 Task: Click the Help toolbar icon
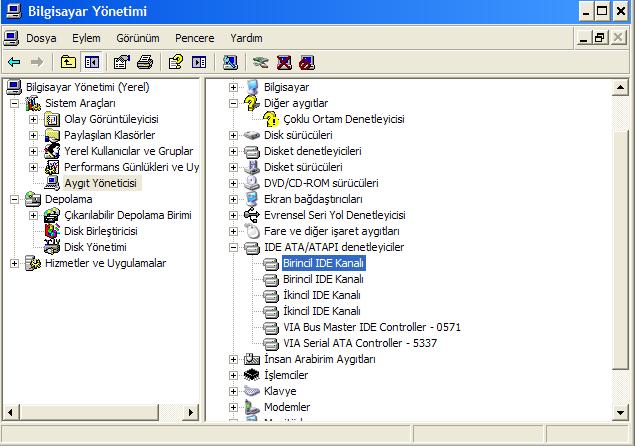coord(176,62)
